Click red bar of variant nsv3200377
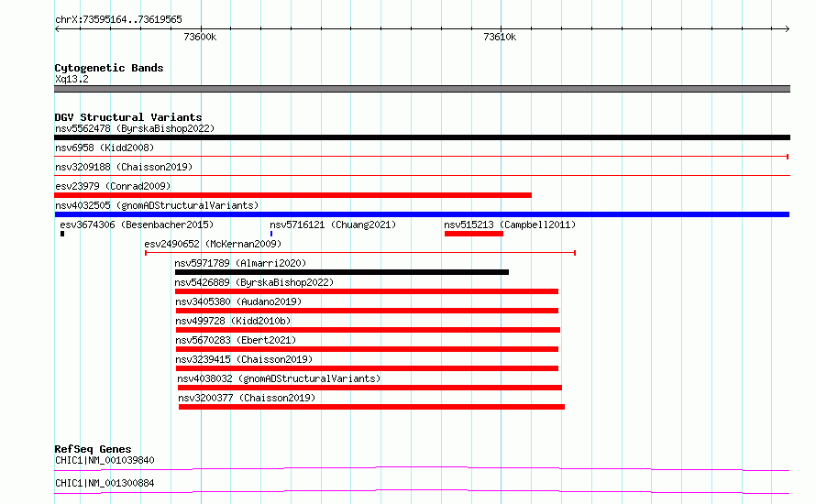Image resolution: width=816 pixels, height=504 pixels. (371, 407)
